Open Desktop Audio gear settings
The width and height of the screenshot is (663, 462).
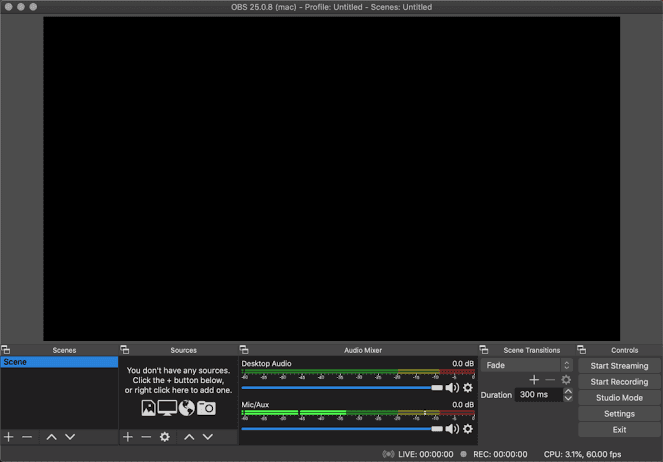[468, 388]
